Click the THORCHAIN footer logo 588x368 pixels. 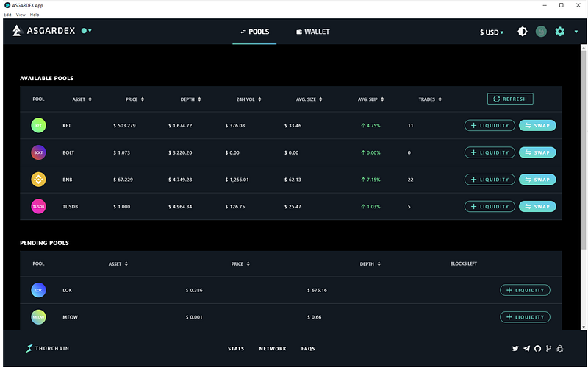pyautogui.click(x=47, y=348)
